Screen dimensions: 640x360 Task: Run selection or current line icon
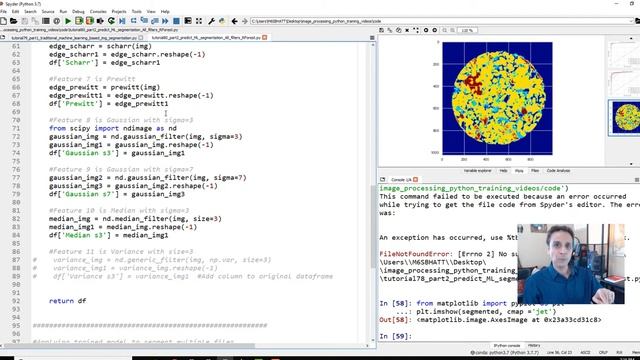click(x=100, y=21)
